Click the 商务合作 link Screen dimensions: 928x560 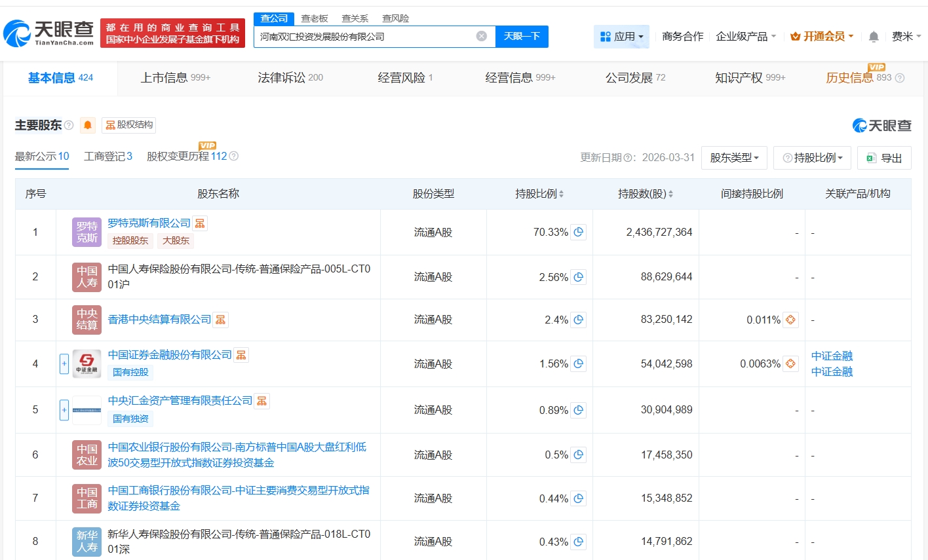click(683, 37)
